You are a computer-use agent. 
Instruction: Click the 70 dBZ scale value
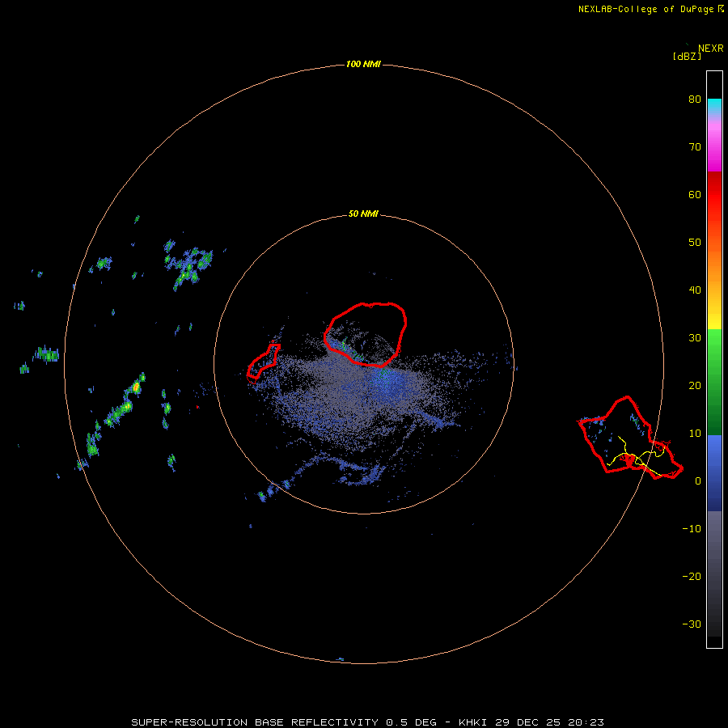click(695, 147)
